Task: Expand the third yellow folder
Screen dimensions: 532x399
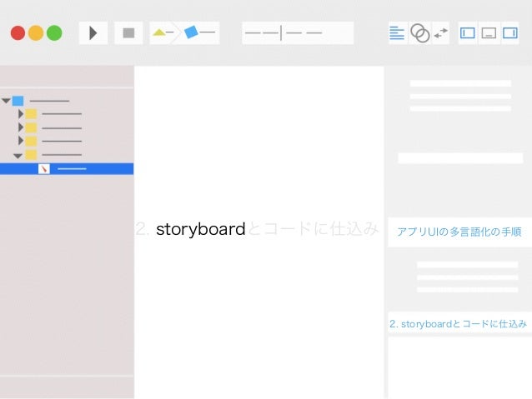Action: (x=21, y=141)
